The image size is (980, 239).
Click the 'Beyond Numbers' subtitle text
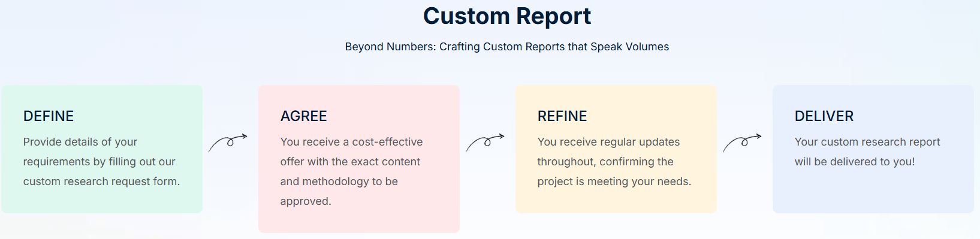pyautogui.click(x=507, y=47)
